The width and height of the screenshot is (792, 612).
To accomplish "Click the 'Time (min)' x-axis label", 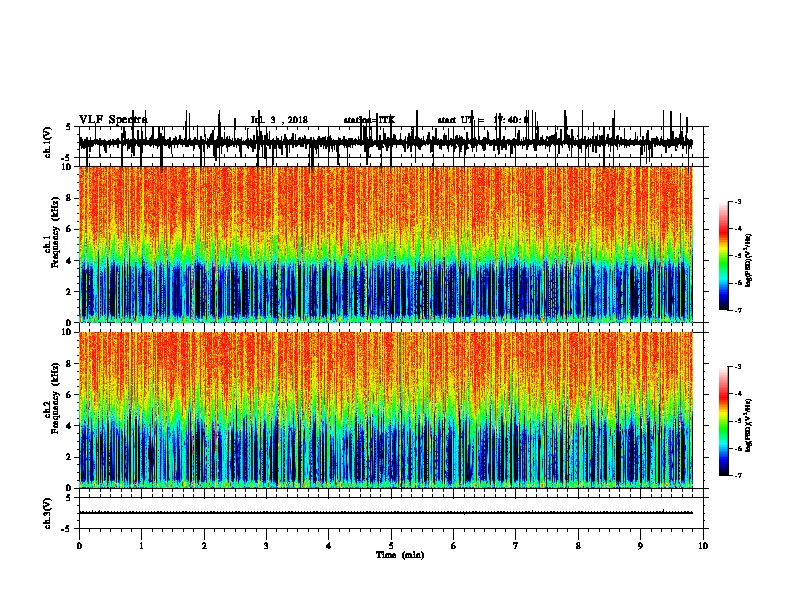I will (x=400, y=555).
